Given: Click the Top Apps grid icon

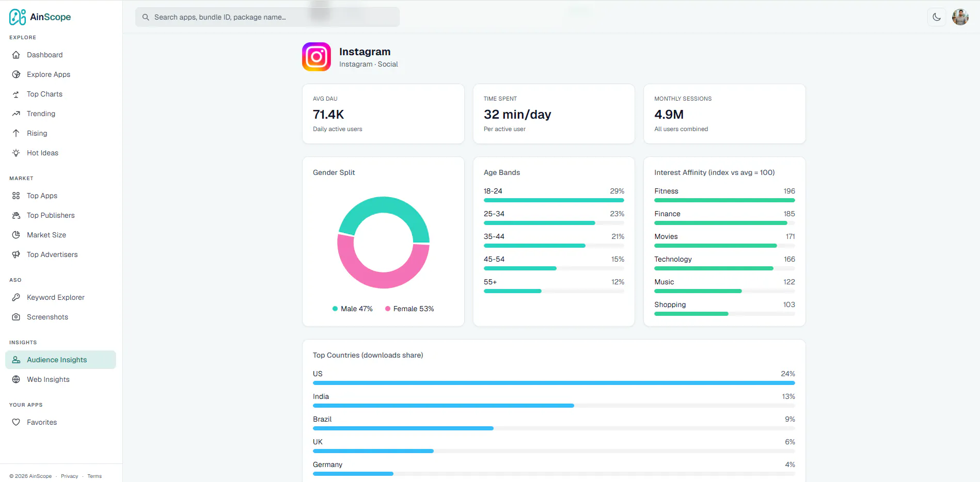Looking at the screenshot, I should coord(16,196).
